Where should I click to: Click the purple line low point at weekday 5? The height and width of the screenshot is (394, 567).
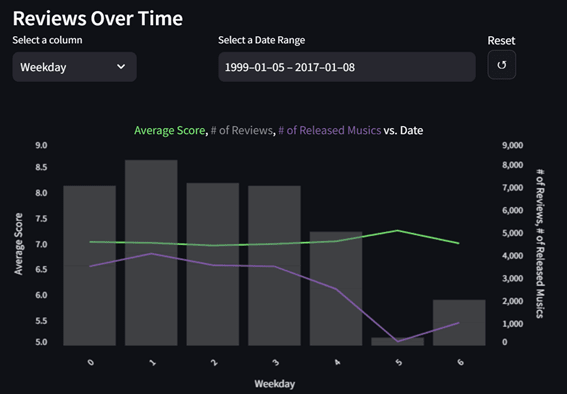click(398, 341)
